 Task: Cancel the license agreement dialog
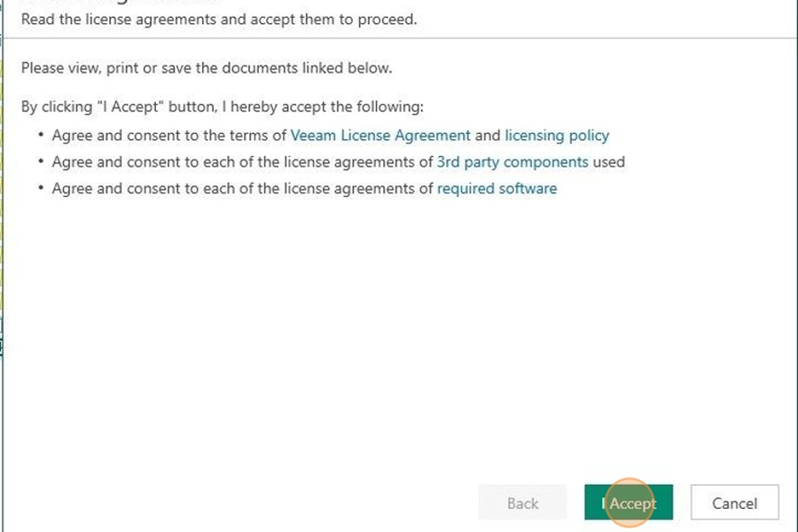pos(734,503)
